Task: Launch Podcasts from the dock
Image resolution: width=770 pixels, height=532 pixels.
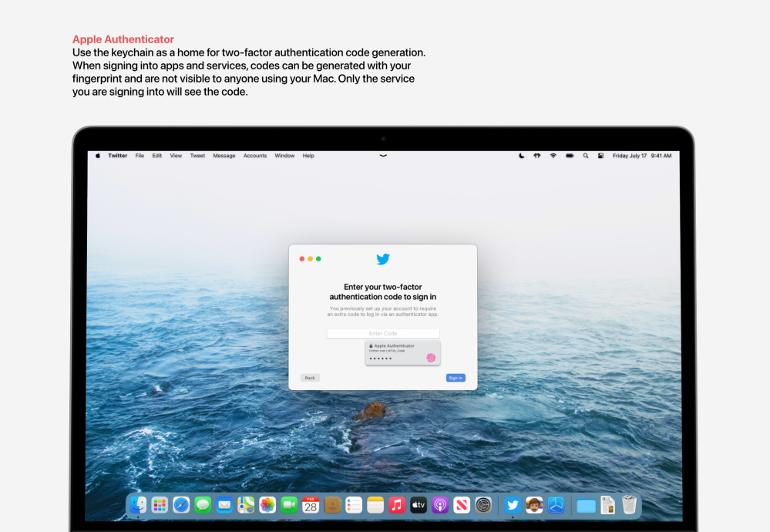Action: pyautogui.click(x=440, y=505)
